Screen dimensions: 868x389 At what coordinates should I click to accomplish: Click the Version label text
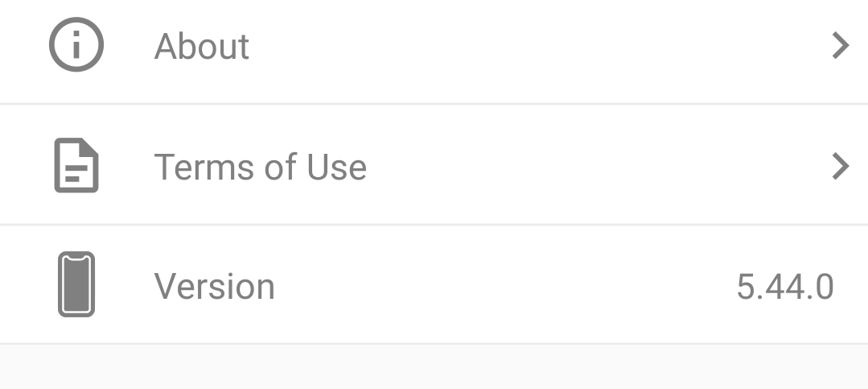pyautogui.click(x=214, y=287)
